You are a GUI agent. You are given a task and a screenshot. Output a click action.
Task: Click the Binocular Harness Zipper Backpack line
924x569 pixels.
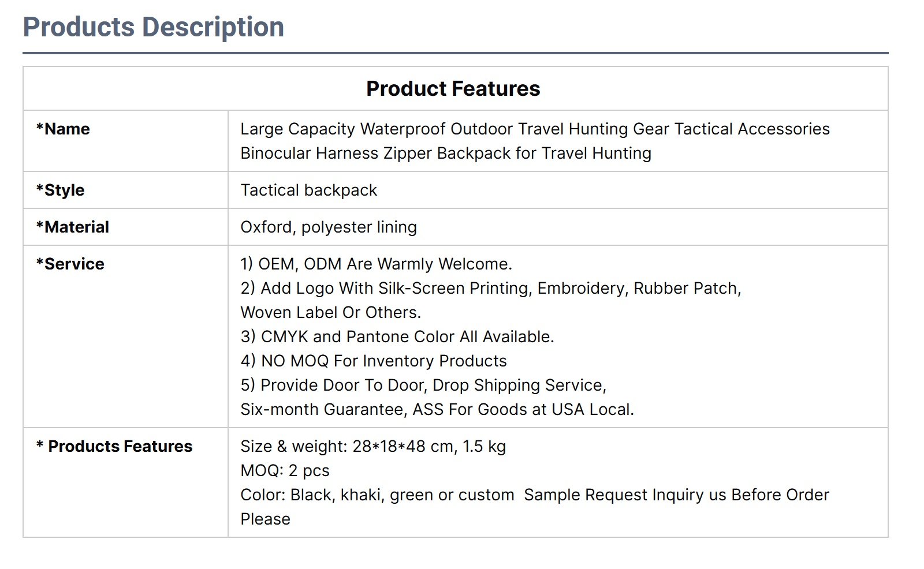tap(446, 153)
